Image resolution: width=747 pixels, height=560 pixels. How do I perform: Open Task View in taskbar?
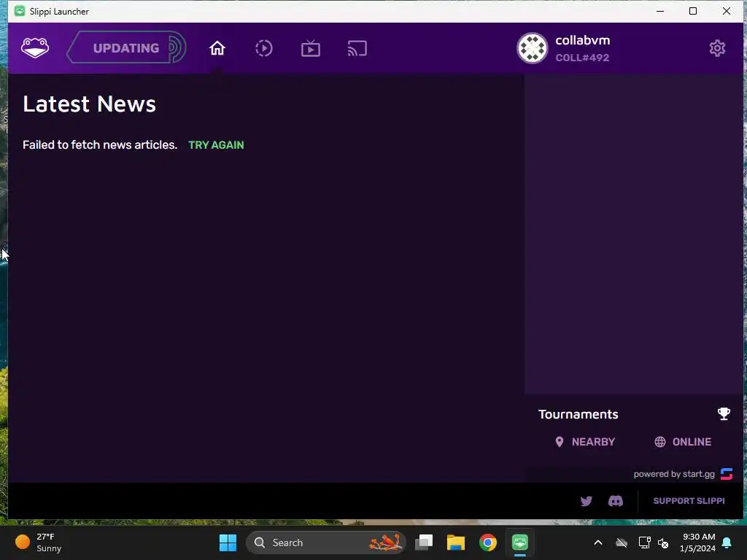click(424, 542)
